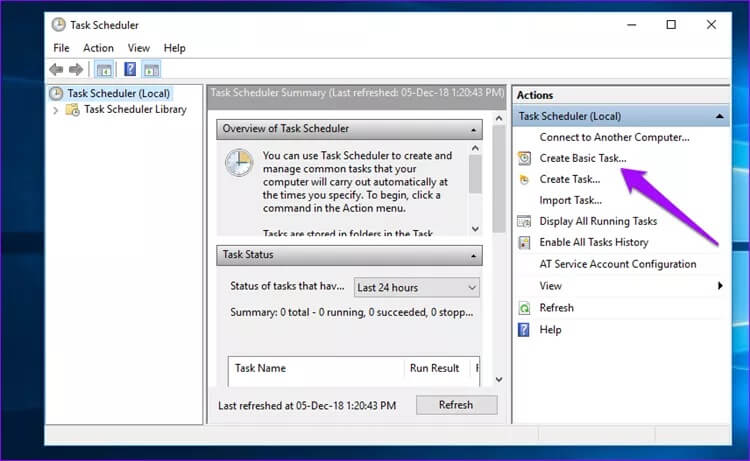Click Display All Running Tasks
The height and width of the screenshot is (461, 750).
point(598,221)
